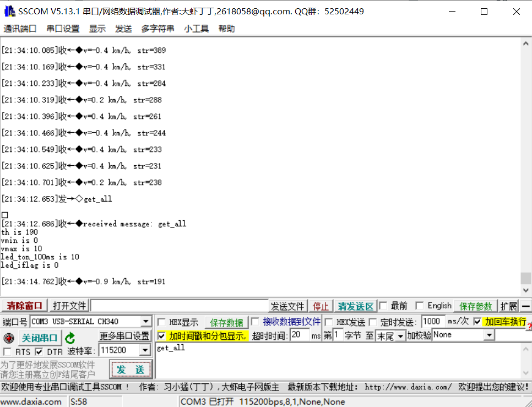
Task: Click the 超时时间 timeout input field
Action: click(x=300, y=335)
